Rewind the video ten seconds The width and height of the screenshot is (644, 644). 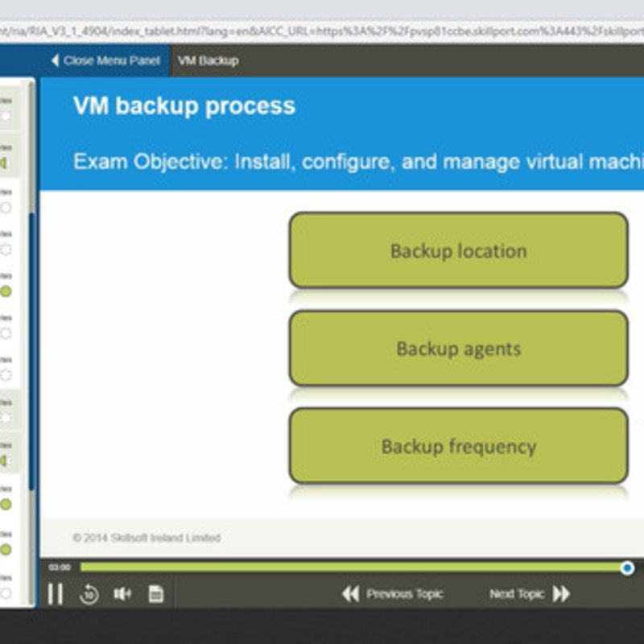pos(89,594)
